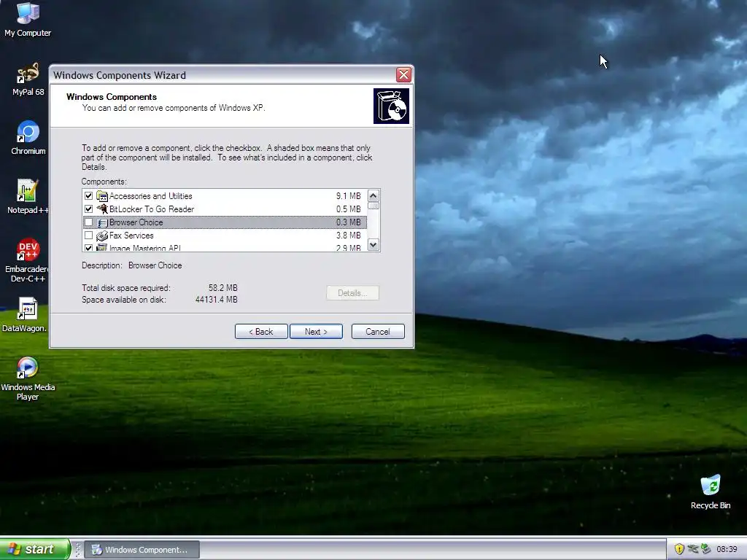Cancel the Windows Components Wizard

pyautogui.click(x=378, y=332)
